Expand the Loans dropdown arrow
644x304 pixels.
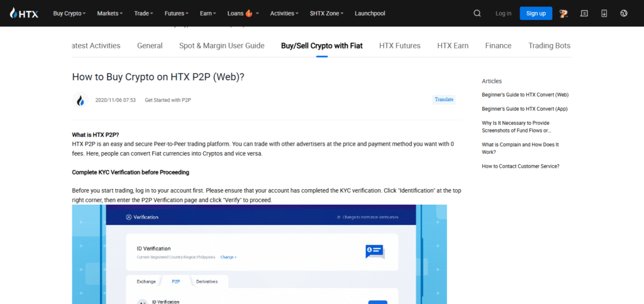click(257, 13)
